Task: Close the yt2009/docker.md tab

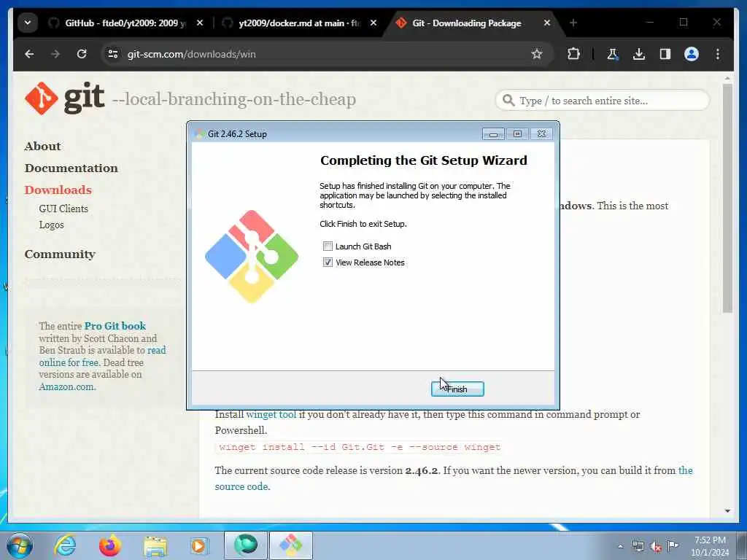Action: pos(373,23)
